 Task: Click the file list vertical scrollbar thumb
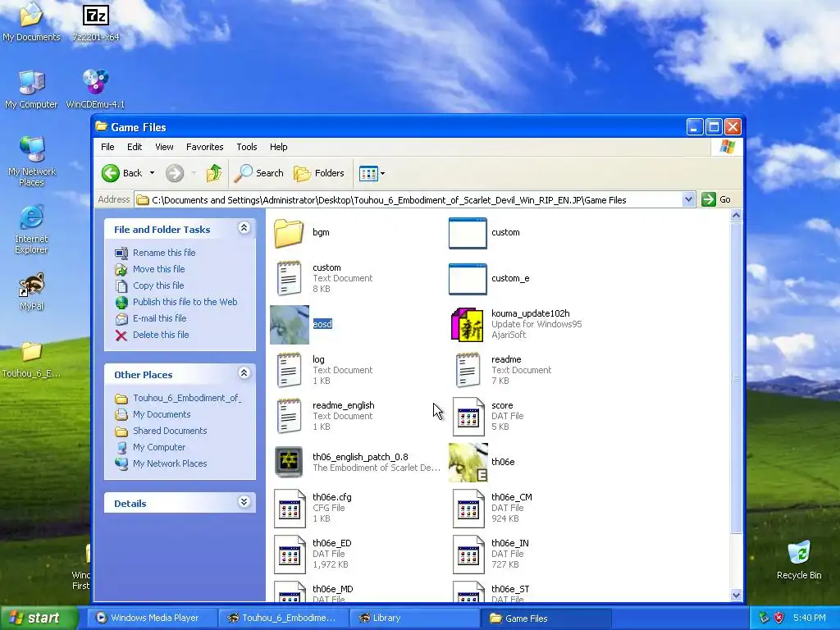tap(736, 377)
